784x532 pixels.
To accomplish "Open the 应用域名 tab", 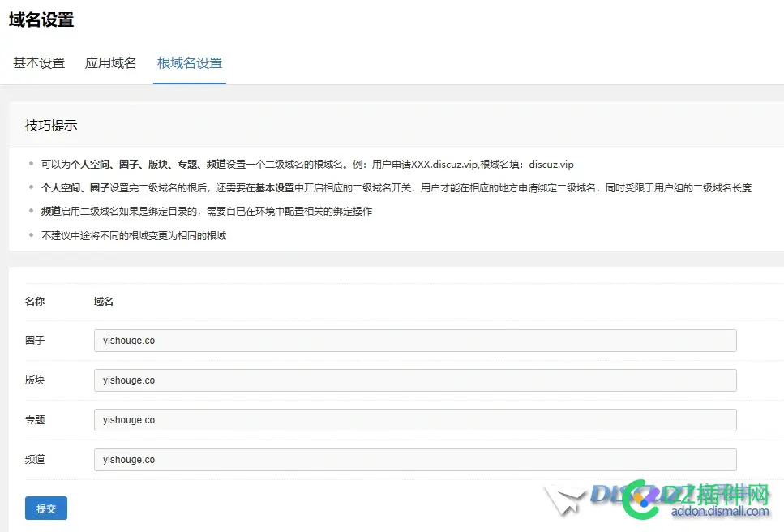I will (110, 62).
